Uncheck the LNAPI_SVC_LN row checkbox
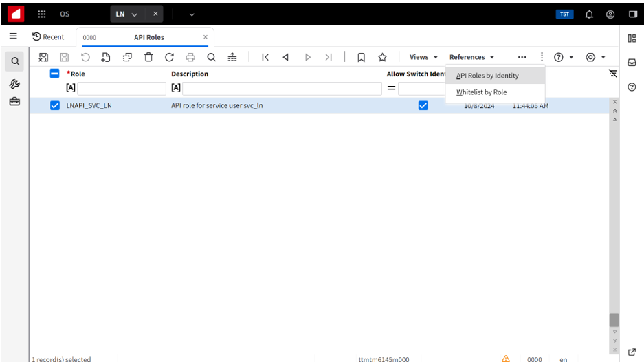Screen dimensions: 644x362 tap(55, 106)
